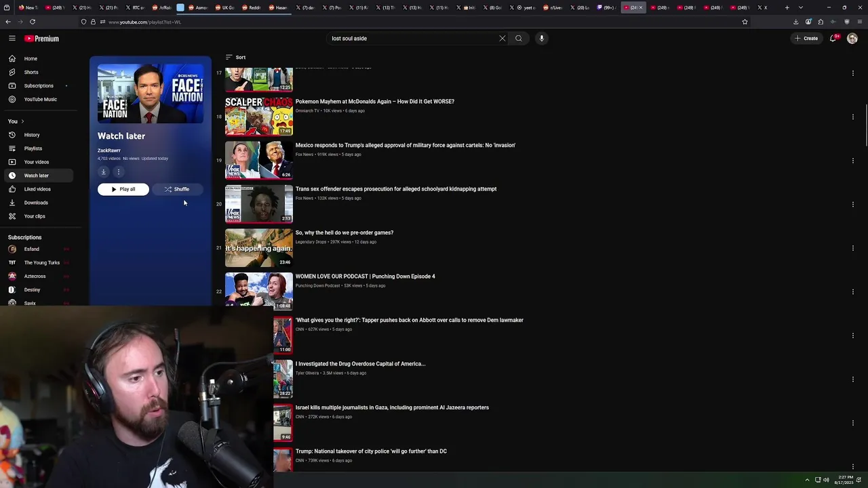Open options menu for the Drug Overdose video
Image resolution: width=868 pixels, height=488 pixels.
click(x=853, y=379)
